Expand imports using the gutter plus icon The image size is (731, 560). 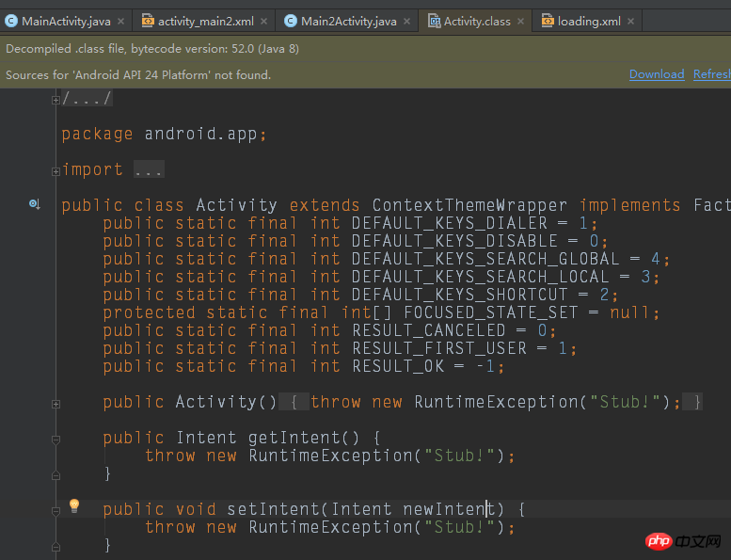click(56, 170)
